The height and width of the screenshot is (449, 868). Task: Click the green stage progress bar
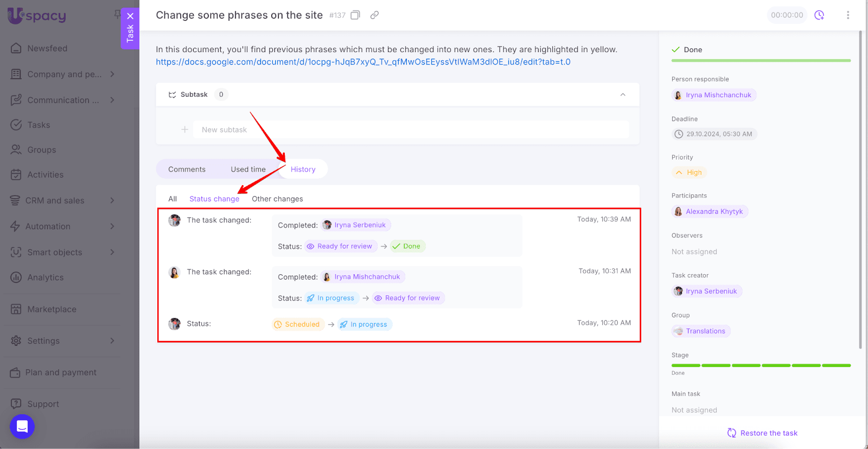[x=761, y=365]
